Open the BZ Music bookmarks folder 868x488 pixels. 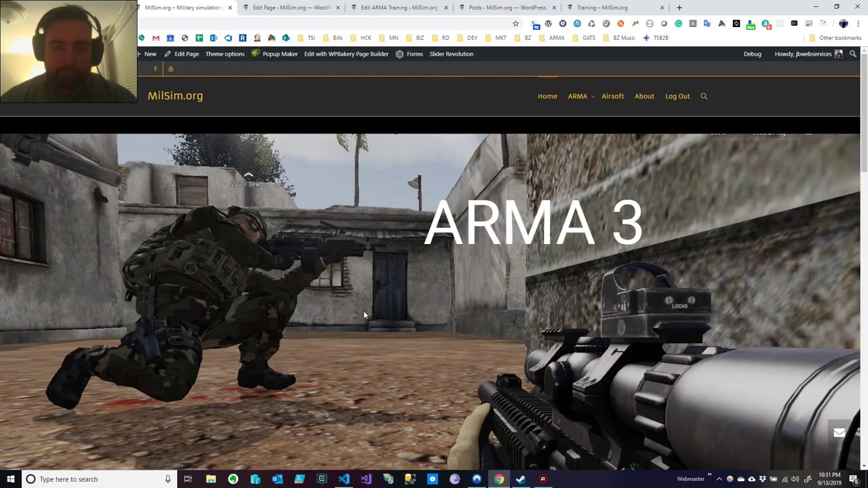619,38
